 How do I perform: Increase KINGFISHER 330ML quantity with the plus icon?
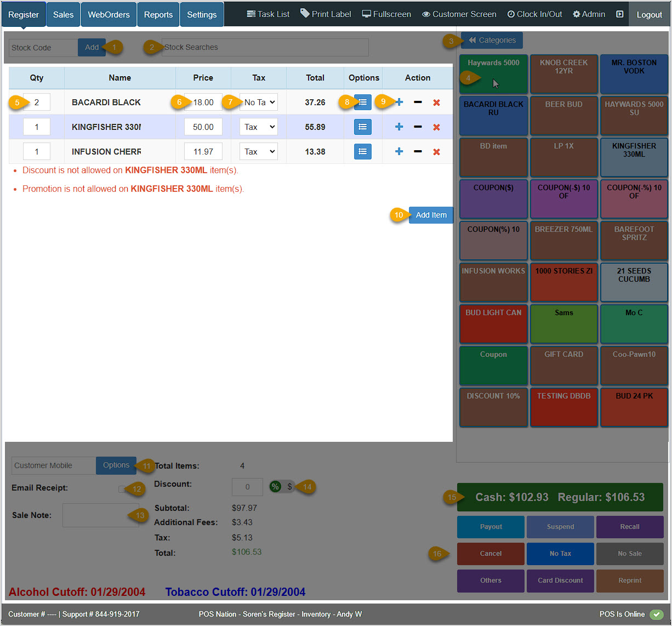398,127
